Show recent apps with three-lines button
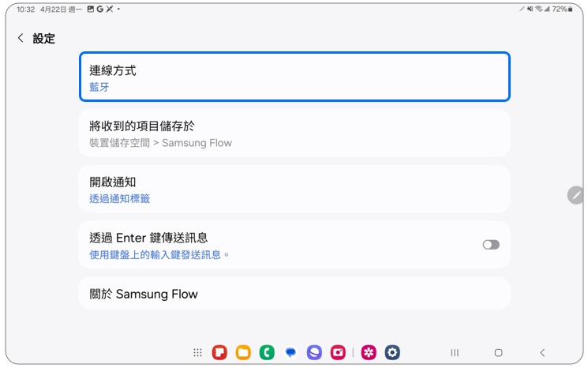Viewport: 588px width, 368px height. tap(455, 352)
